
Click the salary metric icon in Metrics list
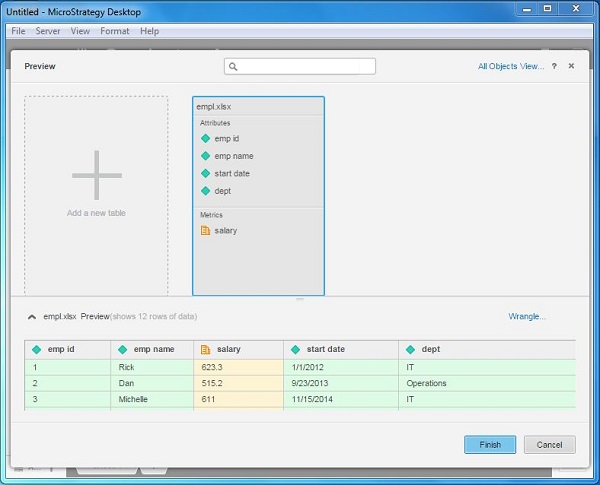pos(206,231)
